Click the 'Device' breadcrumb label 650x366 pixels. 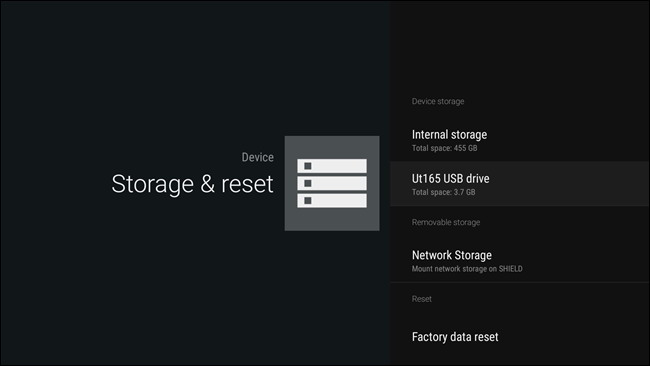click(257, 157)
